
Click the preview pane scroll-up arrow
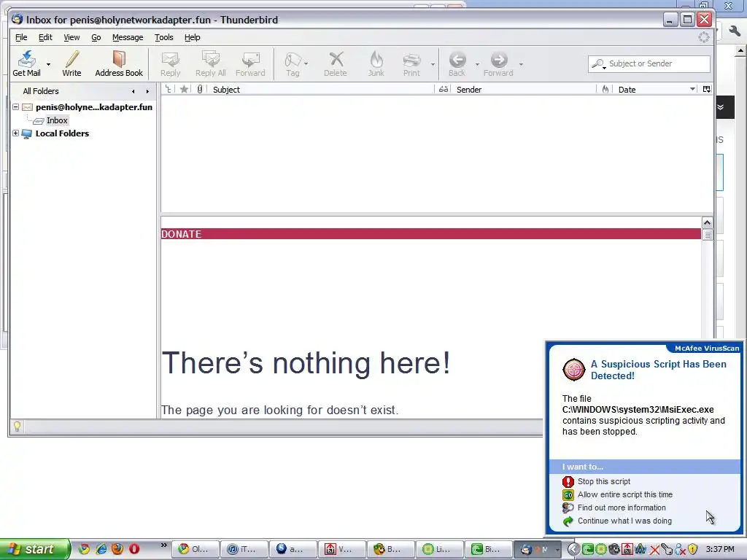707,222
